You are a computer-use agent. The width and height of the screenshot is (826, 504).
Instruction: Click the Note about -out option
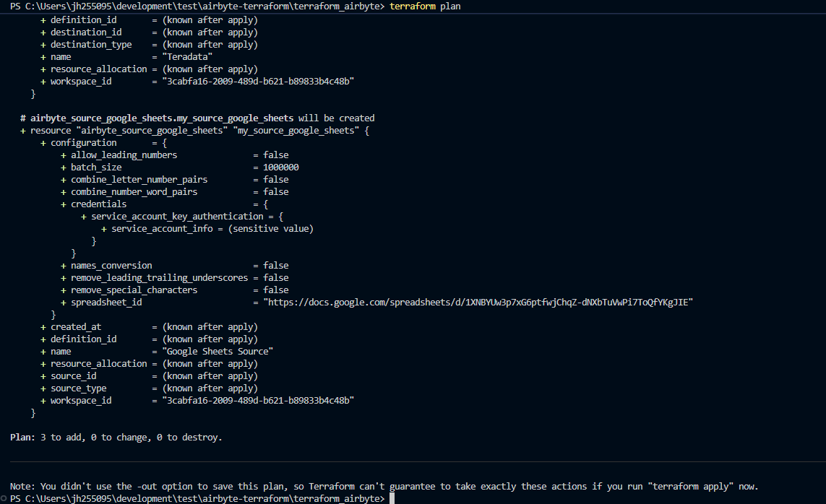click(384, 487)
